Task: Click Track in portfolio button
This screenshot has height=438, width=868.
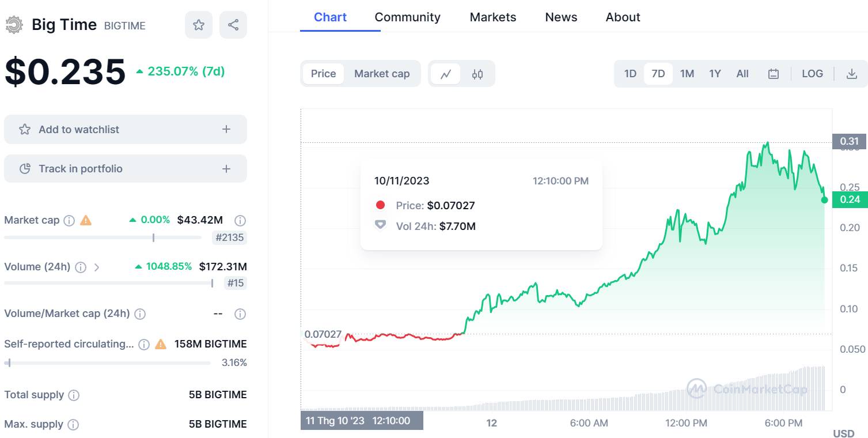Action: 126,169
